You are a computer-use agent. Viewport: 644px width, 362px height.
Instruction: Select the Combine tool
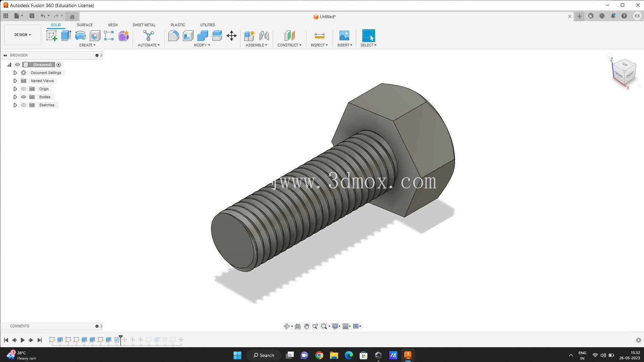point(203,36)
